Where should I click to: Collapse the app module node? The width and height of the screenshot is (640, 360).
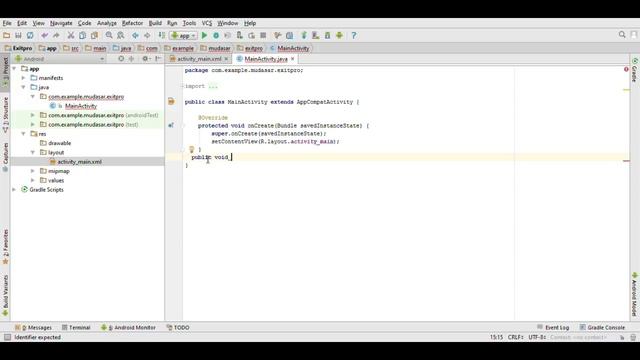click(x=15, y=69)
